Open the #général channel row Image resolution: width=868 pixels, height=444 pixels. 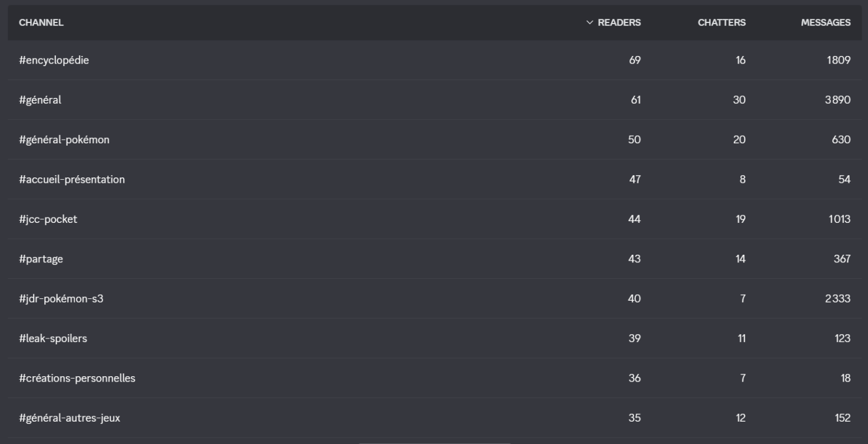(434, 100)
